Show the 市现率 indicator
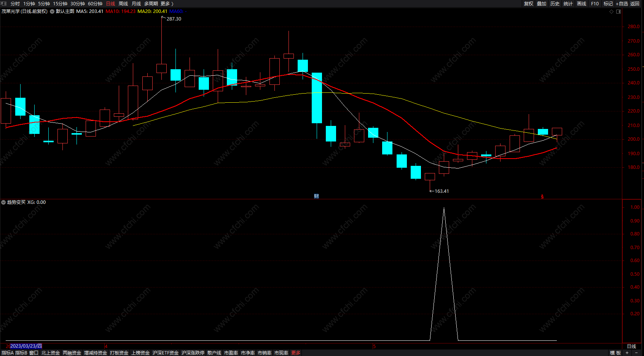 (x=281, y=353)
